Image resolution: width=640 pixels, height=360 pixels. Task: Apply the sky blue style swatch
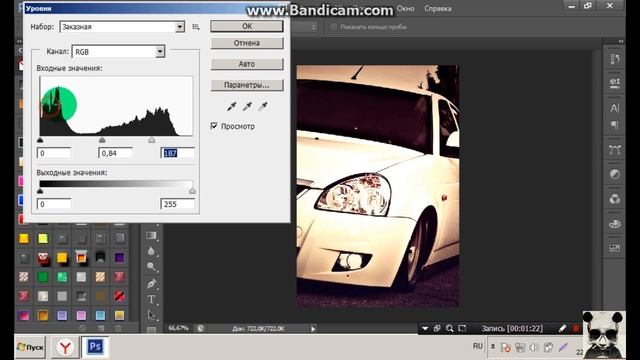click(x=100, y=315)
